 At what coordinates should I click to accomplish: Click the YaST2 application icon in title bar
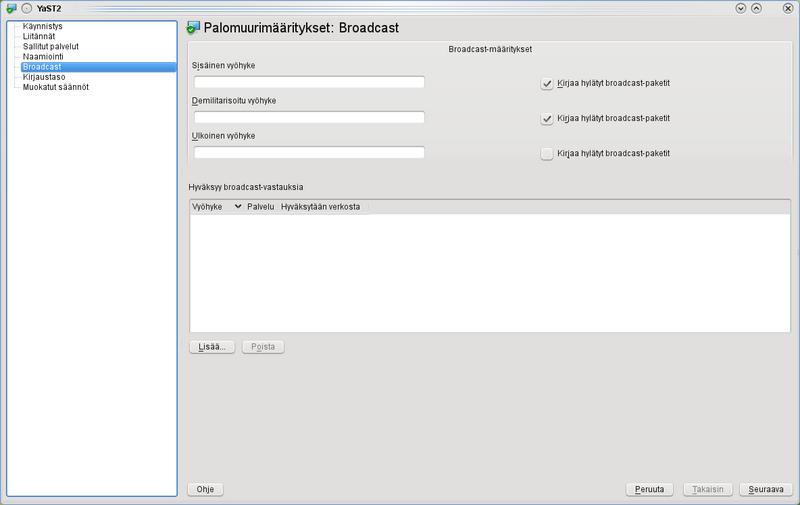10,8
